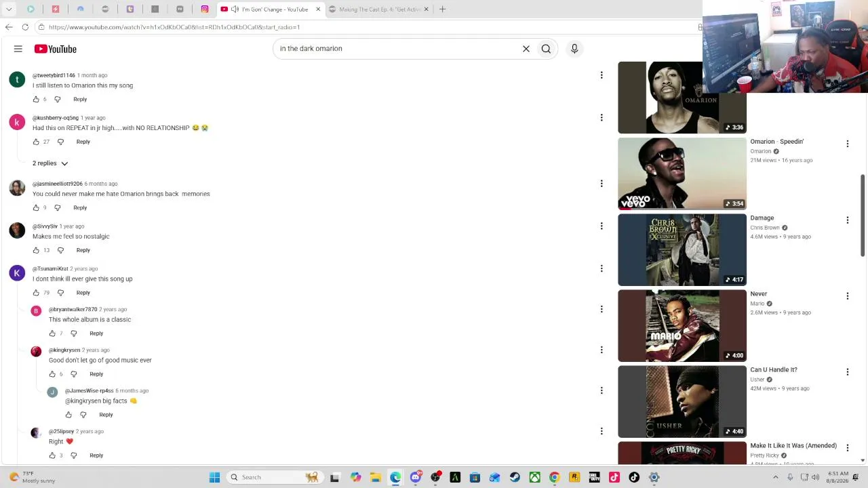Like @tweetybird1146's comment
This screenshot has width=868, height=488.
click(36, 100)
